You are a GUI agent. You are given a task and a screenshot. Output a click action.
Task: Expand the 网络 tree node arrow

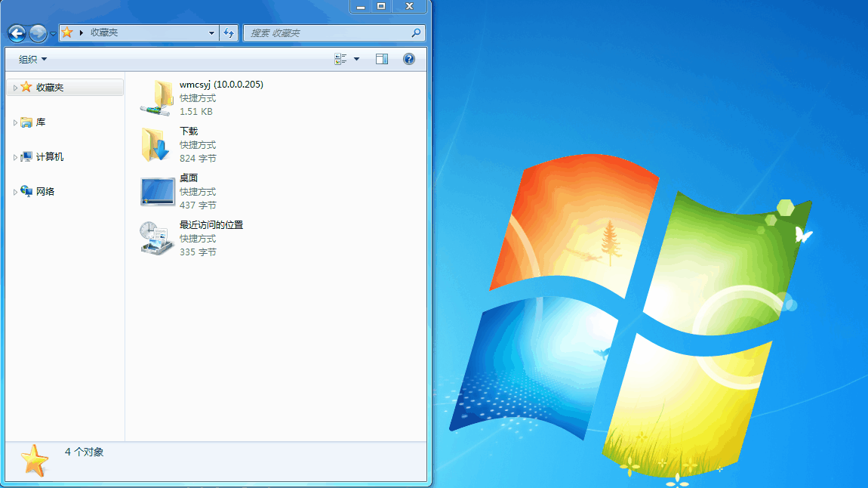point(15,192)
